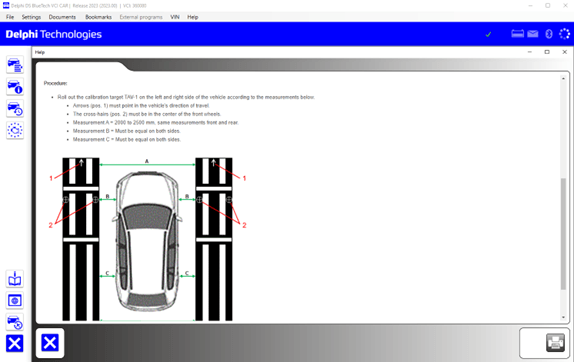Screen dimensions: 574x362
Task: Open the File menu
Action: point(10,17)
